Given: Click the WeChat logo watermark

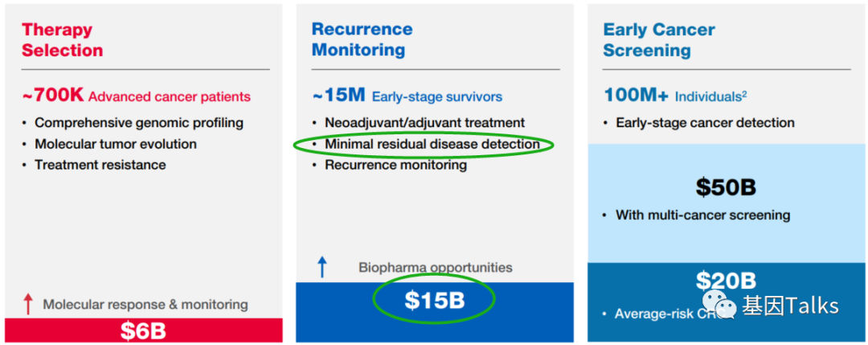Looking at the screenshot, I should point(720,306).
